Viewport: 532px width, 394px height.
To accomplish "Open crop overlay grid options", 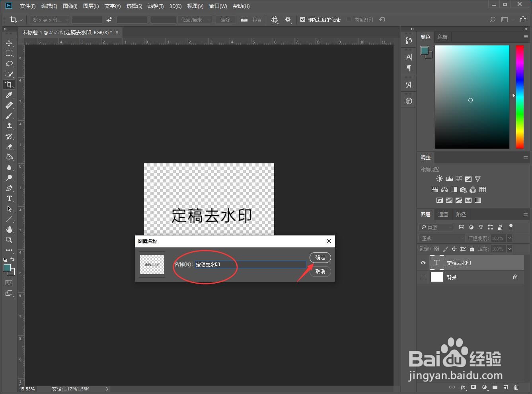I will (274, 20).
